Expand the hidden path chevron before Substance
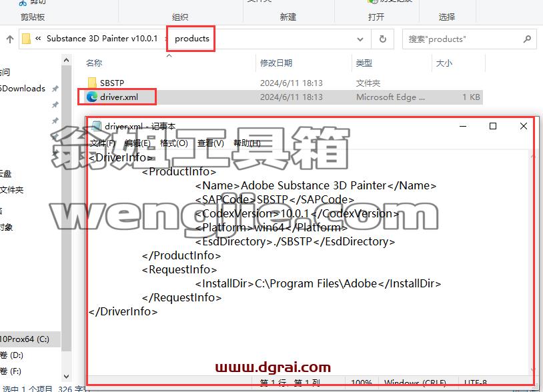The width and height of the screenshot is (543, 392). coord(38,39)
